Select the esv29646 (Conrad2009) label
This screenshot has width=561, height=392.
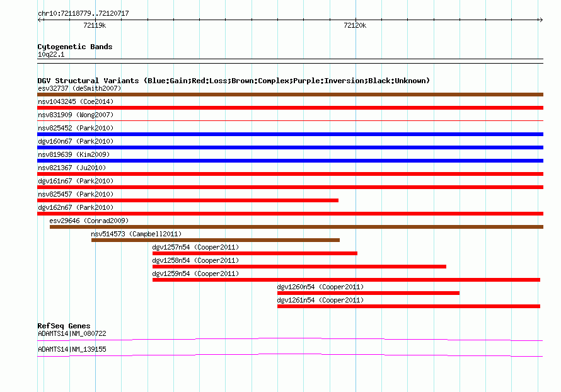click(89, 221)
